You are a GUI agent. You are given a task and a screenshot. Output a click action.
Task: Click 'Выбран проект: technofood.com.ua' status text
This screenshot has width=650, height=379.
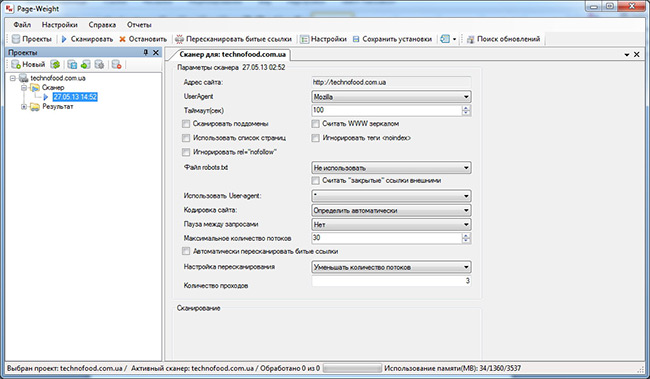pyautogui.click(x=64, y=368)
